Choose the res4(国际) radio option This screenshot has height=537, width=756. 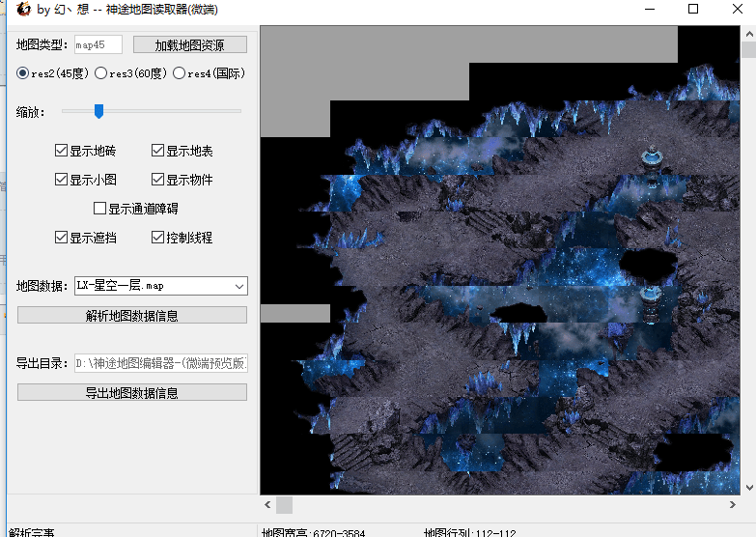[x=179, y=73]
